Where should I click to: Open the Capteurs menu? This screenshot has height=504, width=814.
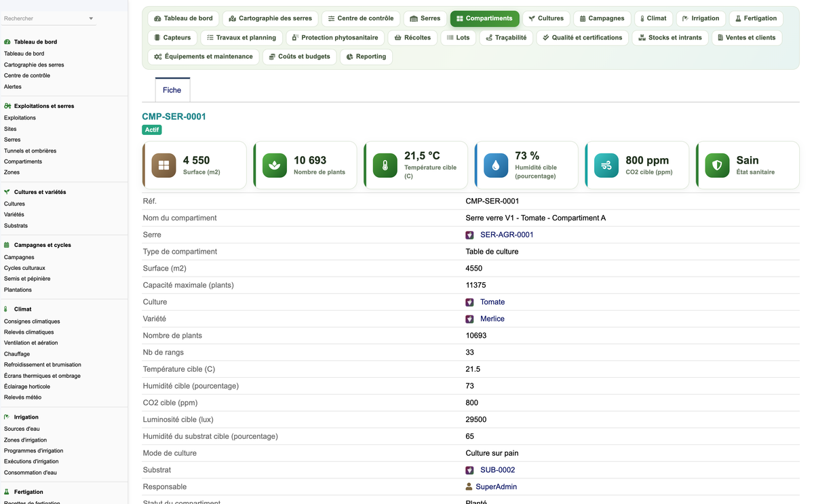tap(172, 37)
